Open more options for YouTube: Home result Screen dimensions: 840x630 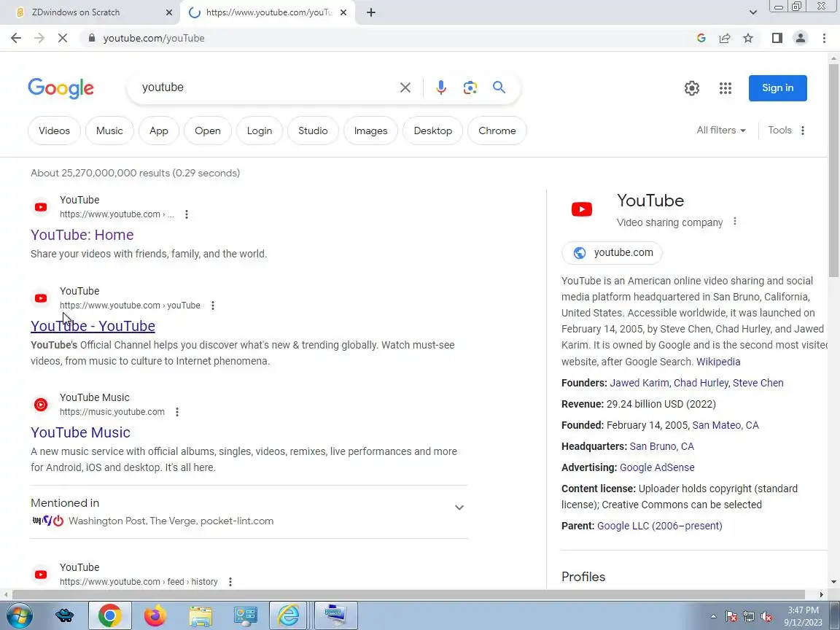[x=187, y=214]
